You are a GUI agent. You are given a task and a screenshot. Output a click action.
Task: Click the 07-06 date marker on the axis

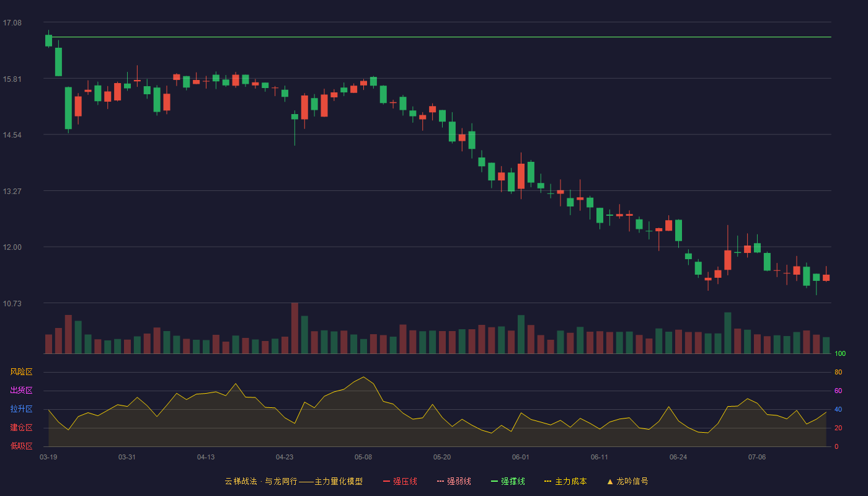click(757, 457)
